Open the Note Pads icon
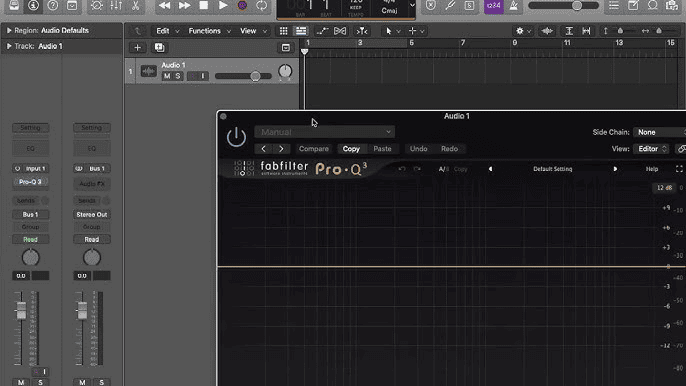This screenshot has width=686, height=386. pyautogui.click(x=633, y=5)
